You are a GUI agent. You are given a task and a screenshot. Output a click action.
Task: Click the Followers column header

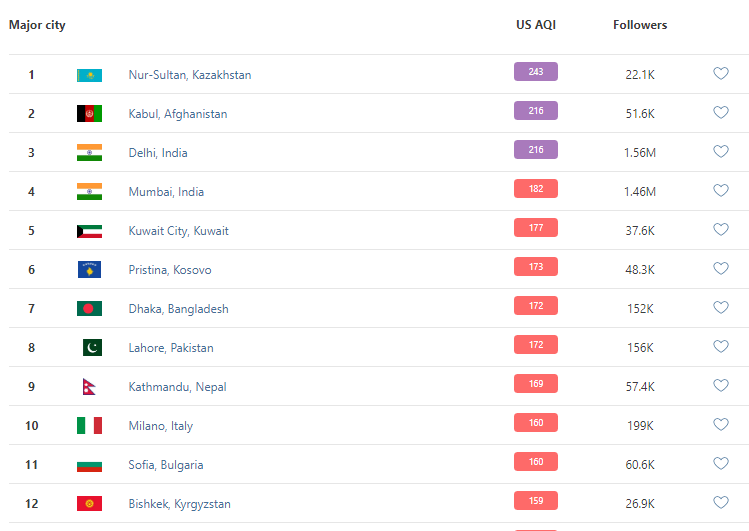tap(640, 25)
